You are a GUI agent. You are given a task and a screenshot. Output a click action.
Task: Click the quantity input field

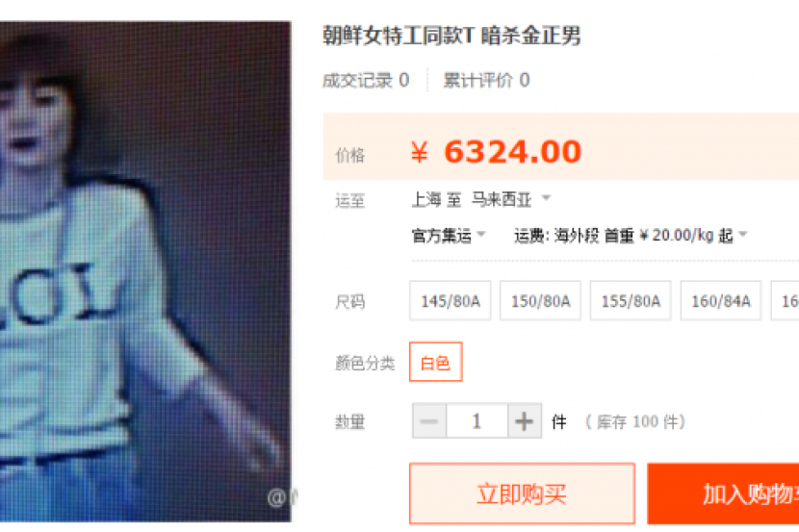477,421
